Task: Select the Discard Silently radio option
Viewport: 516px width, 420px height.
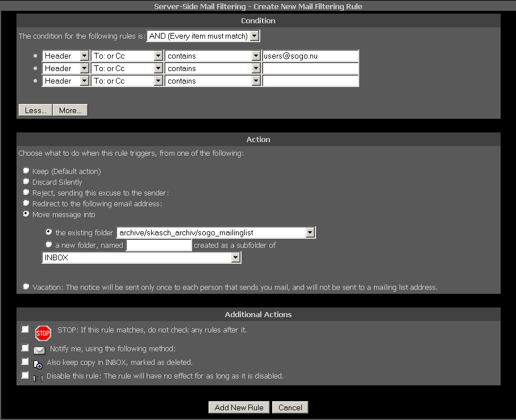Action: pos(26,181)
